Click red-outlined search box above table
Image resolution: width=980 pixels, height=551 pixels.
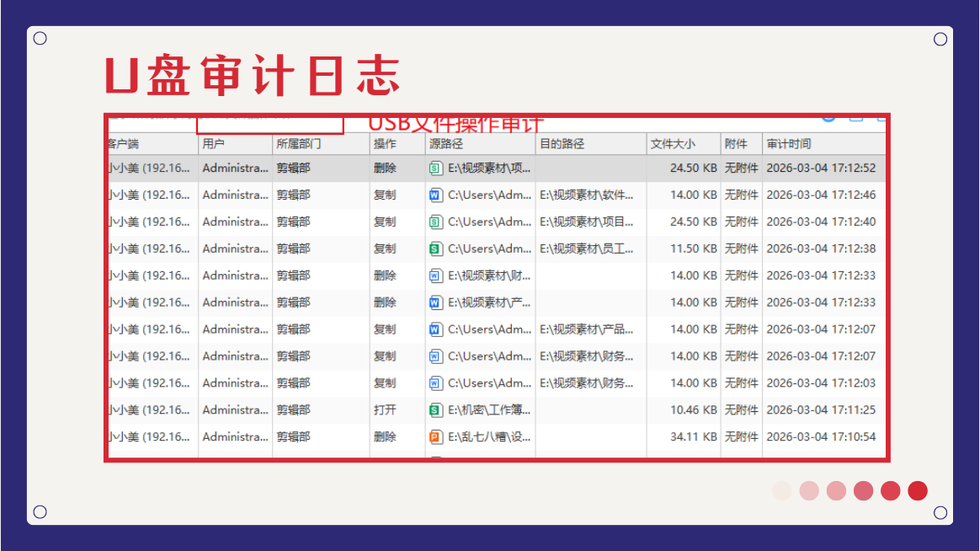point(270,125)
